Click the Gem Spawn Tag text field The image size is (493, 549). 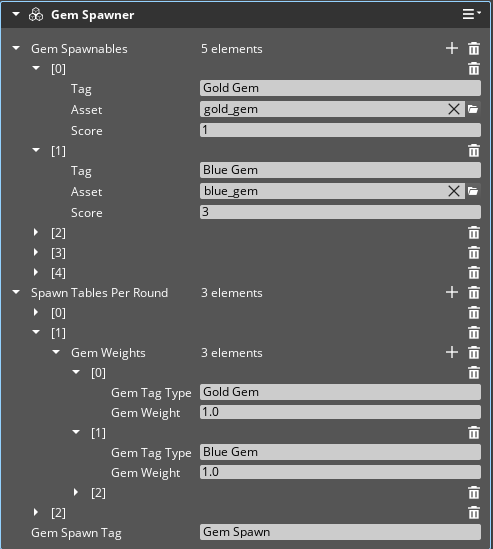click(x=340, y=532)
